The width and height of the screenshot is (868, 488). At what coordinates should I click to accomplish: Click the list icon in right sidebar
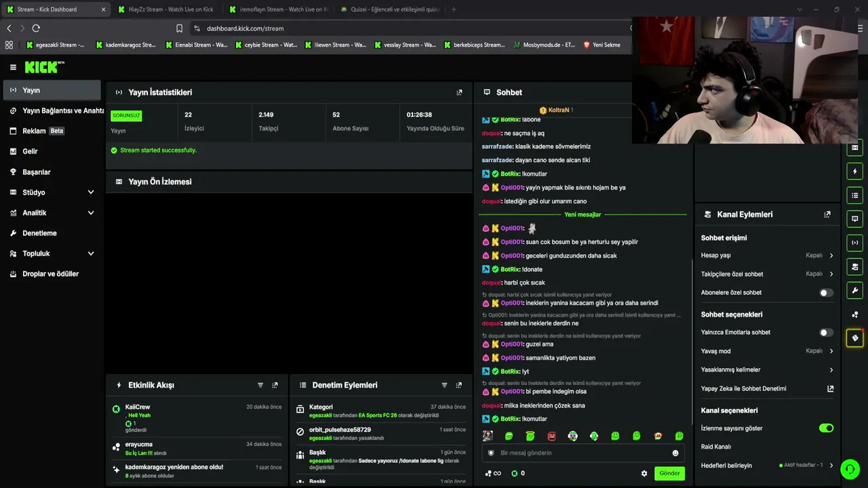click(x=855, y=195)
